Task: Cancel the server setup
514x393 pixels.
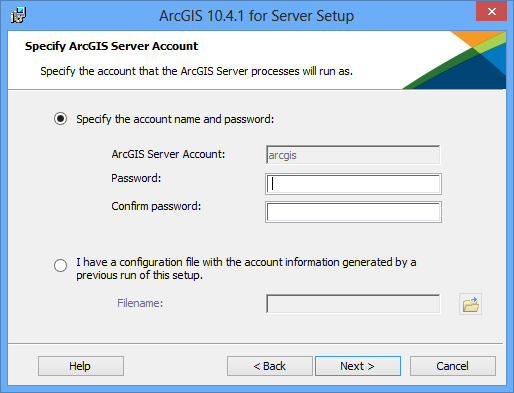Action: (453, 366)
